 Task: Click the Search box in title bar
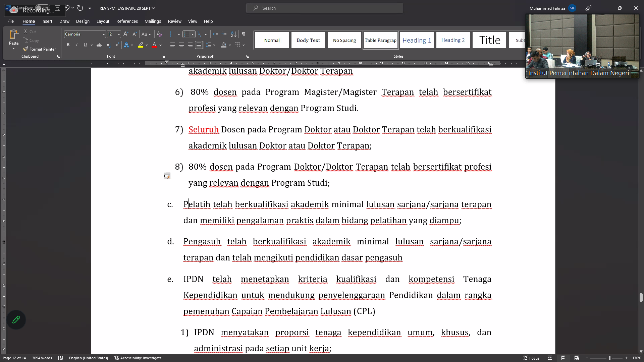[x=325, y=8]
